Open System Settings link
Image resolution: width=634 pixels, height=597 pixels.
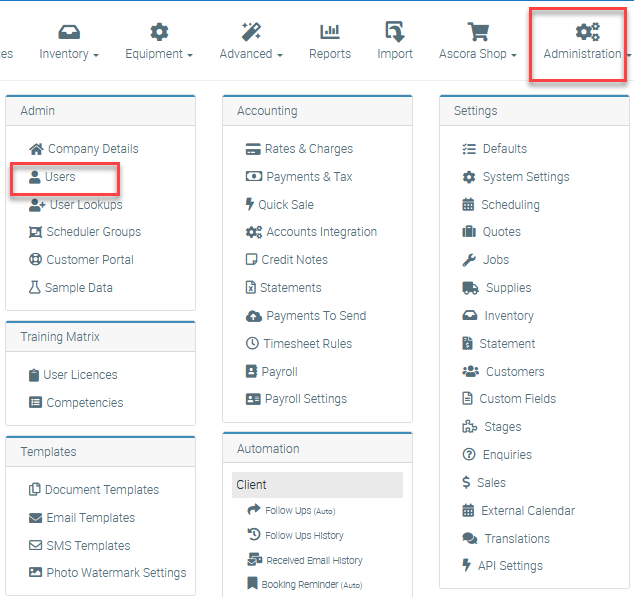tap(525, 177)
